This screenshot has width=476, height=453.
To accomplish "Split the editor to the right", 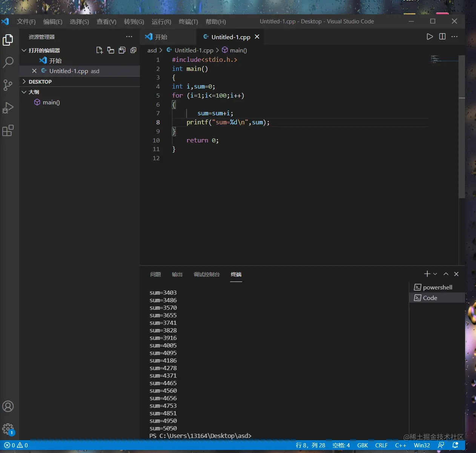I will tap(442, 37).
